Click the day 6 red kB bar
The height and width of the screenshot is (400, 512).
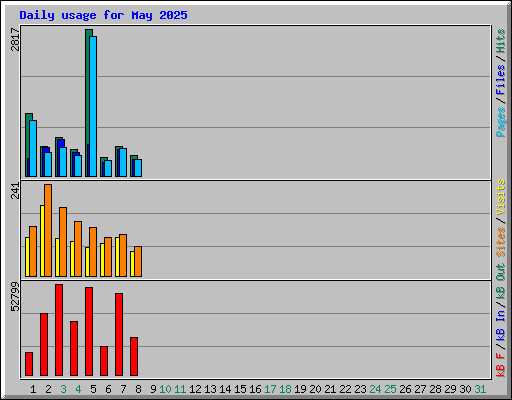pos(104,361)
